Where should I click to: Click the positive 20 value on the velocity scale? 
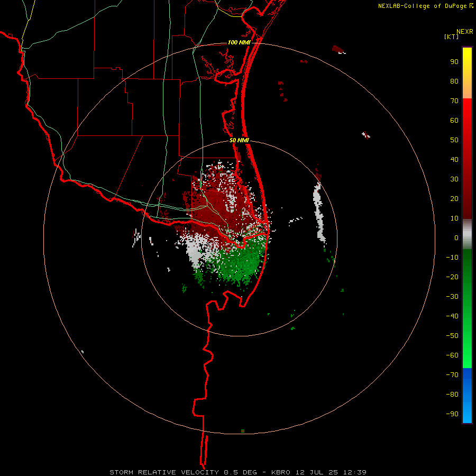point(454,199)
